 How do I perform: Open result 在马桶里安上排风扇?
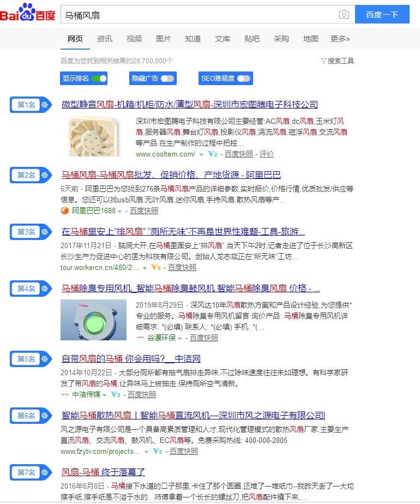183,231
